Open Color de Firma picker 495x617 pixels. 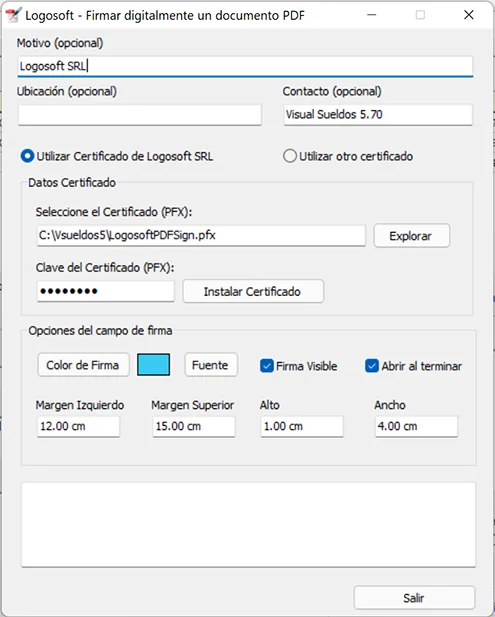pos(83,365)
